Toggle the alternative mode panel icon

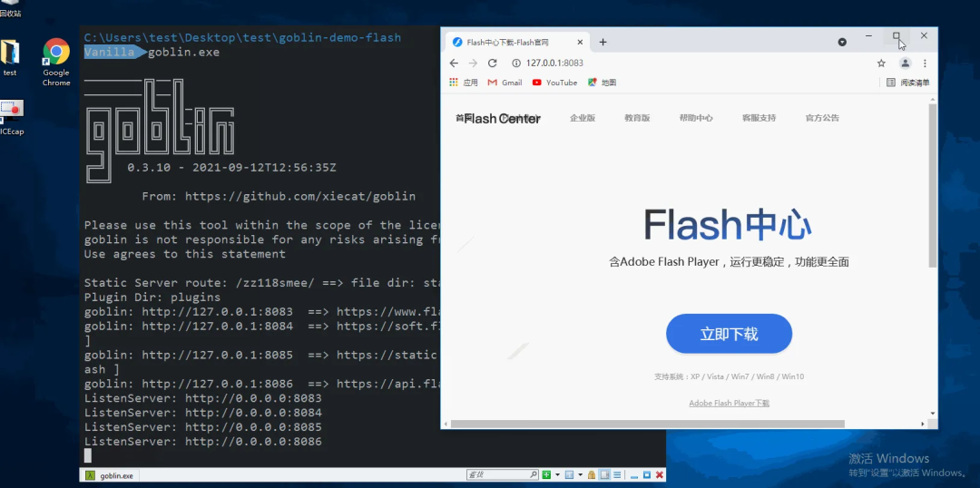pyautogui.click(x=604, y=475)
